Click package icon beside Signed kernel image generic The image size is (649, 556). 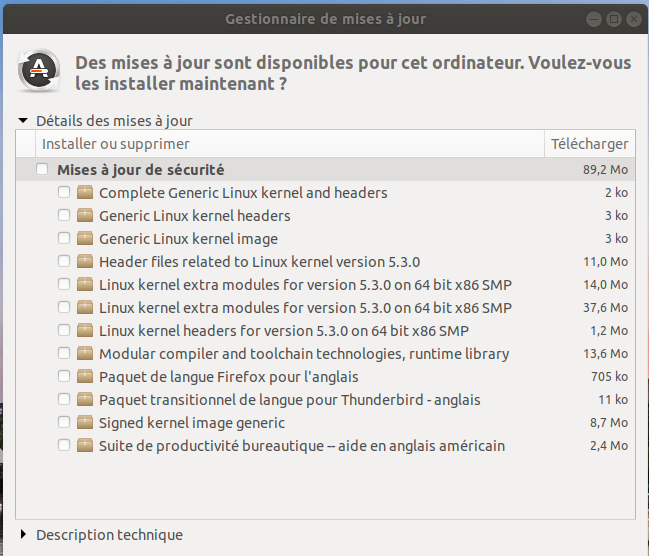pos(85,422)
